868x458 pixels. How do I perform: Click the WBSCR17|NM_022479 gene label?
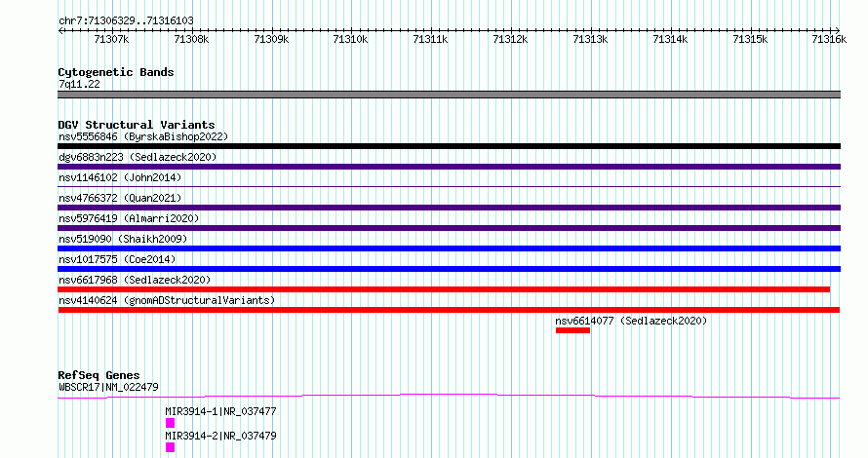[108, 387]
